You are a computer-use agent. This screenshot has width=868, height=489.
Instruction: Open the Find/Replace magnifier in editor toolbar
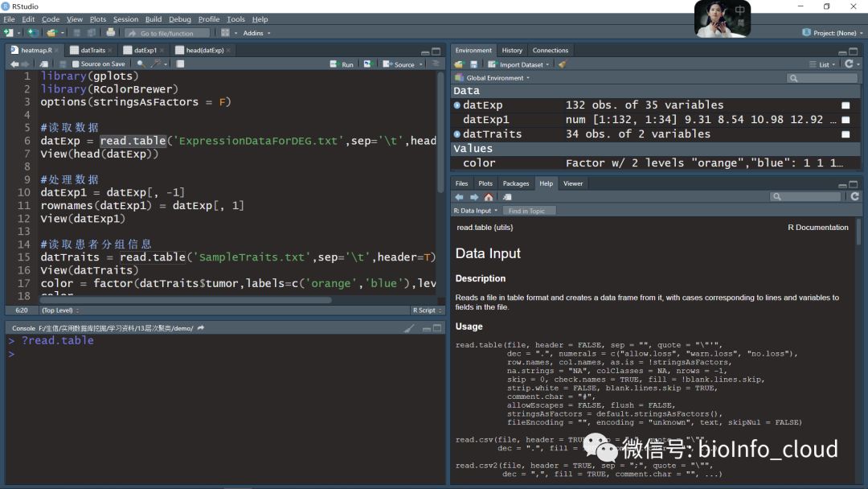141,64
